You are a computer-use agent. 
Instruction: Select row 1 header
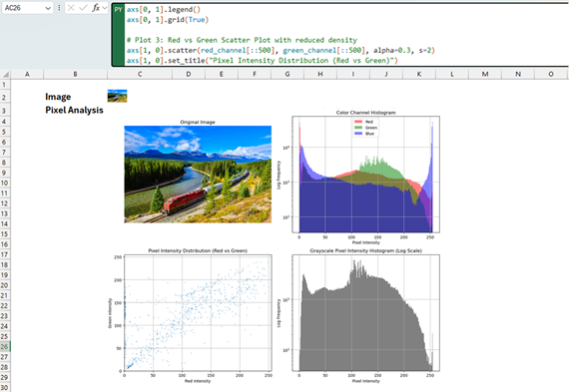[5, 85]
